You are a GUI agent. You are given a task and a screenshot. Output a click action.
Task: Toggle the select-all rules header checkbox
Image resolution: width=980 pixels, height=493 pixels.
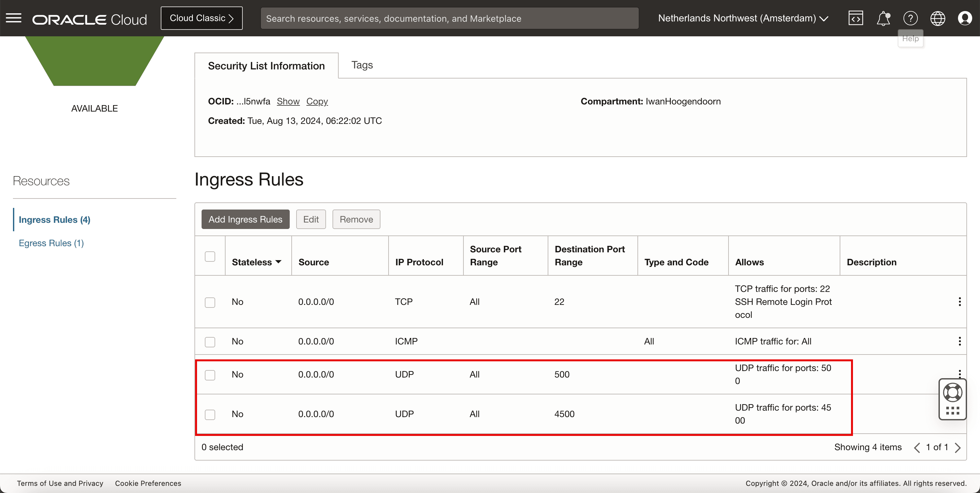click(x=210, y=256)
